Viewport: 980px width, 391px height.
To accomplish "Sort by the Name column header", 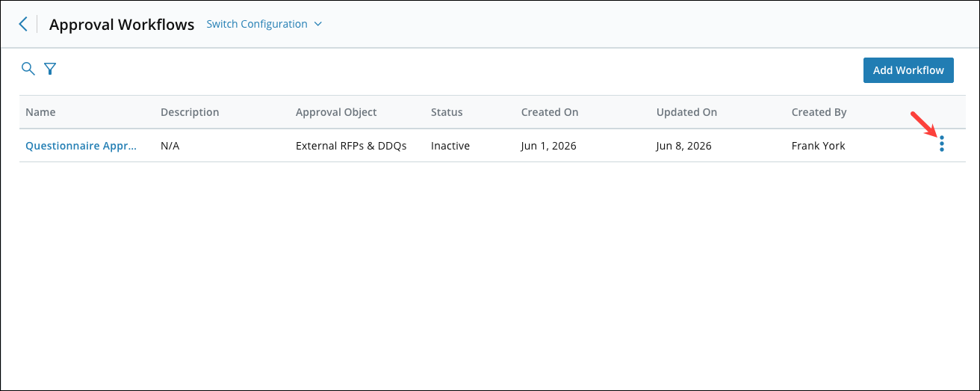I will tap(40, 112).
